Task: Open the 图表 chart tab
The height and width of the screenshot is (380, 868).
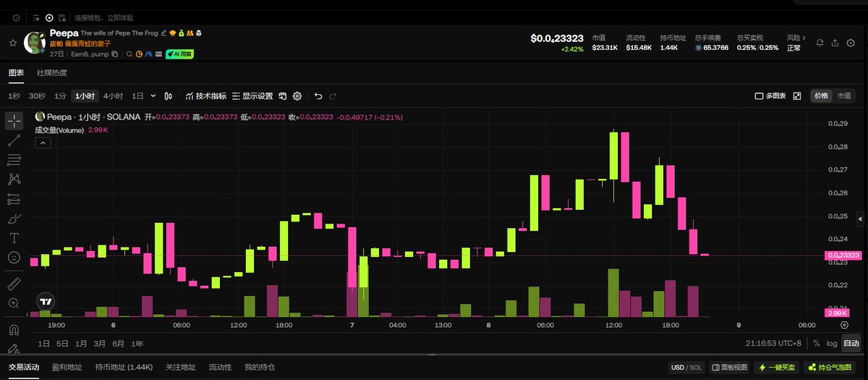Action: (x=16, y=72)
